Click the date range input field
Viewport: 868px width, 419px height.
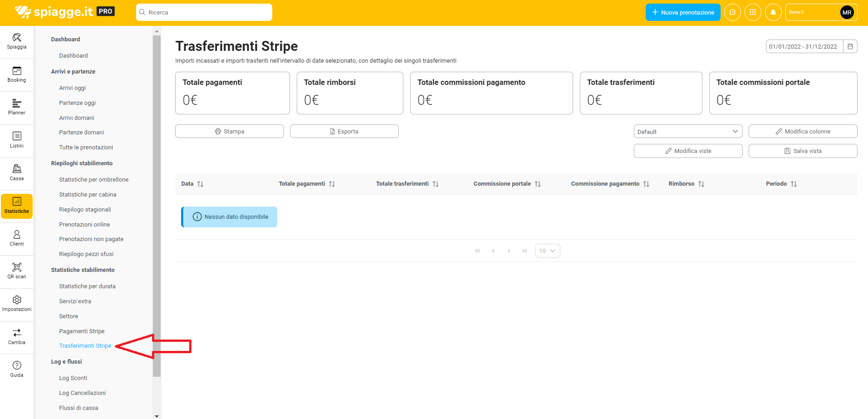click(804, 46)
